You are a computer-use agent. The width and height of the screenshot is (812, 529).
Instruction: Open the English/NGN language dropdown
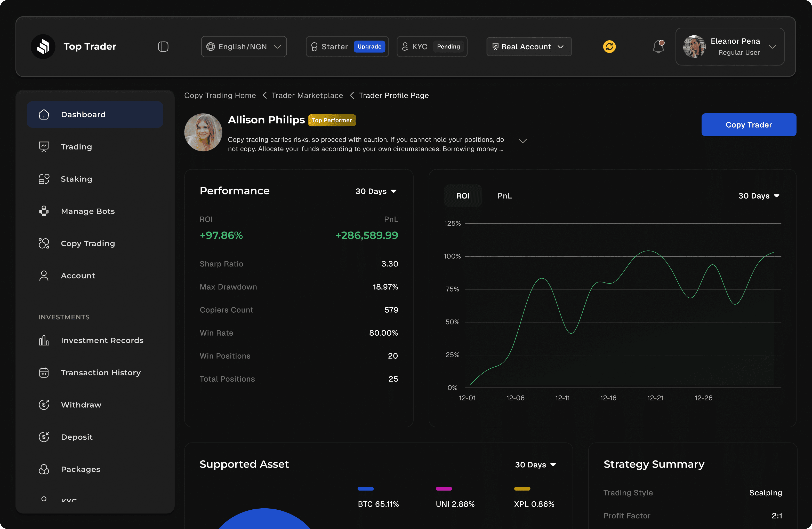[x=244, y=46]
